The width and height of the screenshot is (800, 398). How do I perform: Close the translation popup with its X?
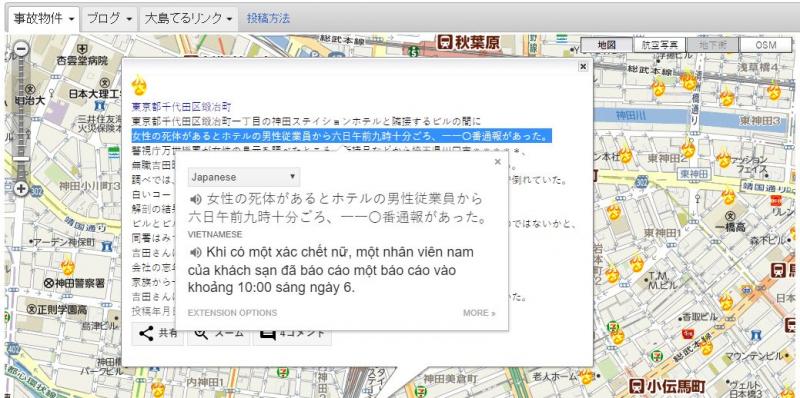(497, 162)
